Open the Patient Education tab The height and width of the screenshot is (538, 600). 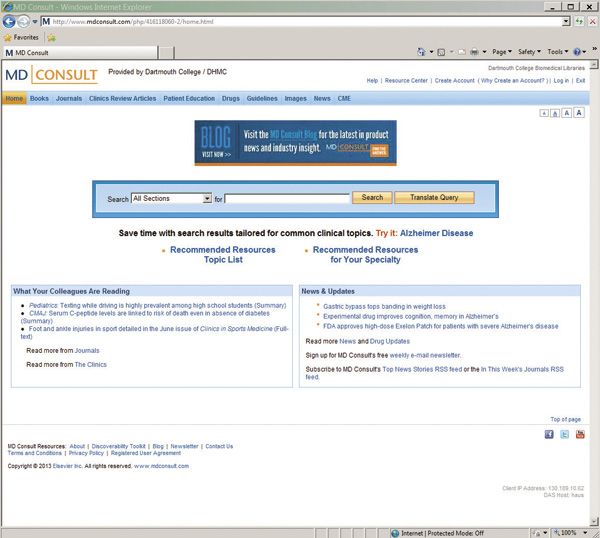point(189,98)
